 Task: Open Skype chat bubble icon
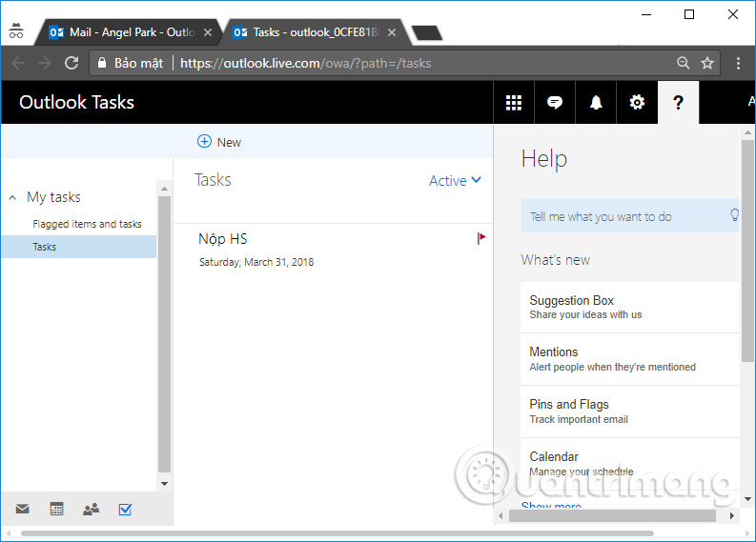point(555,103)
